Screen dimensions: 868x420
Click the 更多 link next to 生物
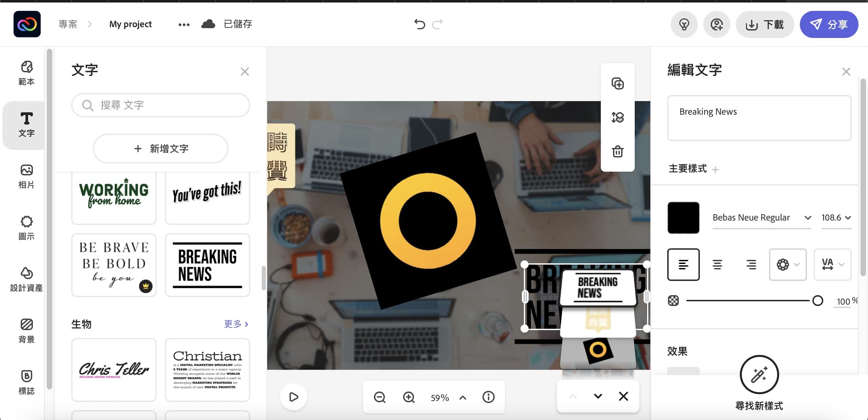coord(236,324)
